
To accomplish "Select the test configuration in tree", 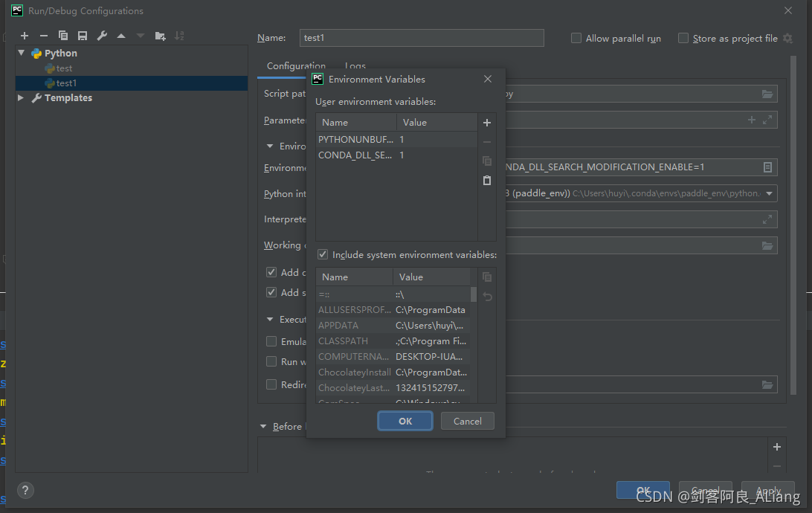I will pos(64,68).
